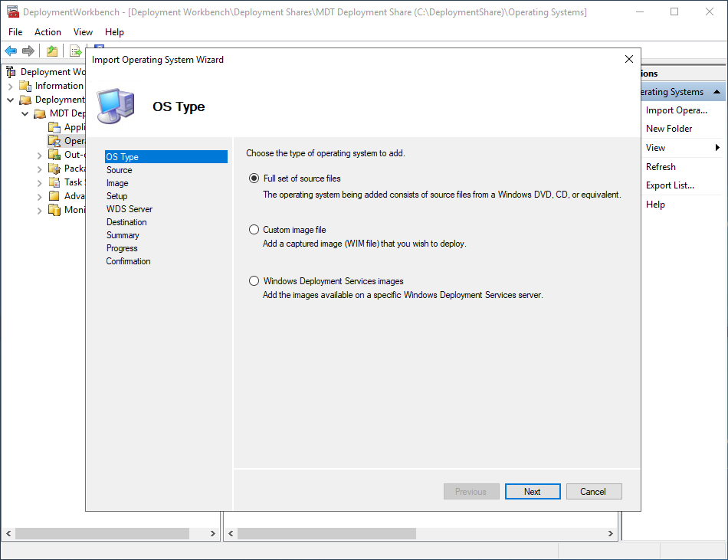Select Windows Deployment Services images option
Viewport: 728px width, 560px height.
point(254,280)
